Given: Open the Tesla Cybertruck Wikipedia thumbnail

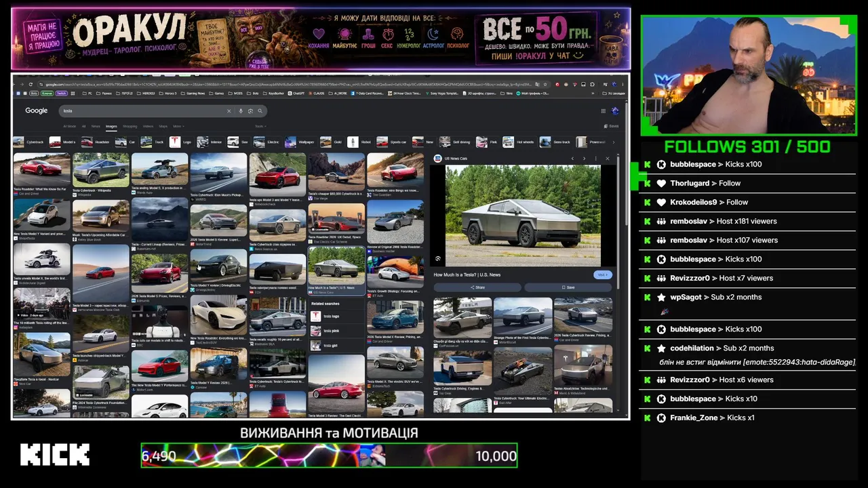Looking at the screenshot, I should tap(101, 170).
